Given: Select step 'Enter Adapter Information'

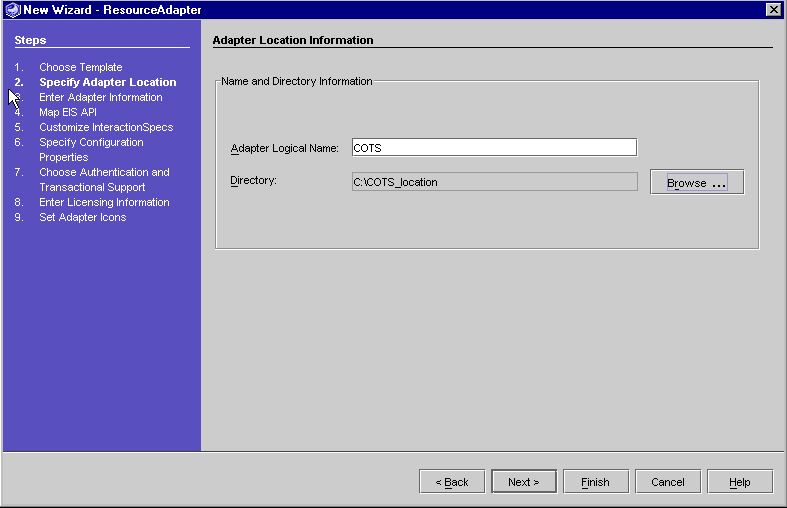Looking at the screenshot, I should 101,97.
